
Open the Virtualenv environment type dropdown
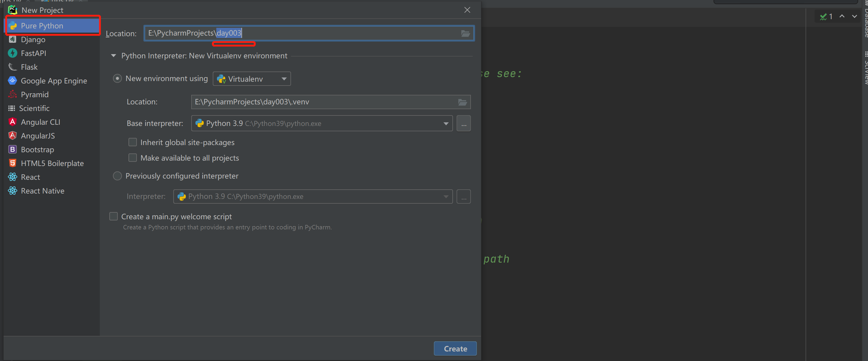point(252,79)
